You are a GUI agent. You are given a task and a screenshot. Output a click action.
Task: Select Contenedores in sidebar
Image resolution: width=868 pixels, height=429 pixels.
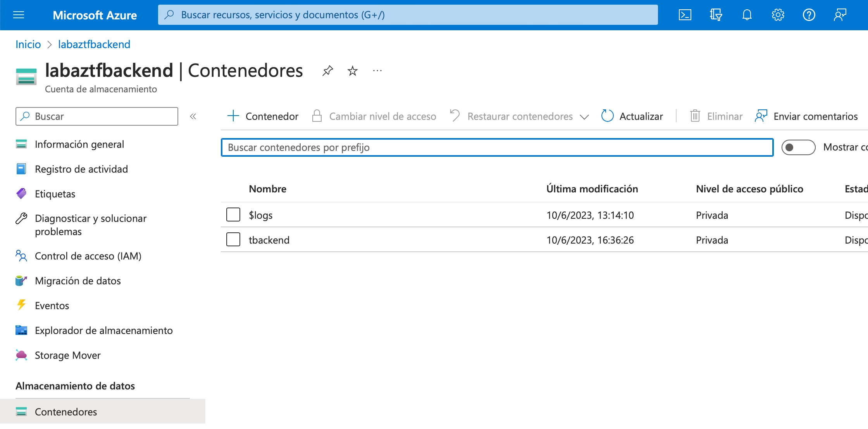click(103, 412)
